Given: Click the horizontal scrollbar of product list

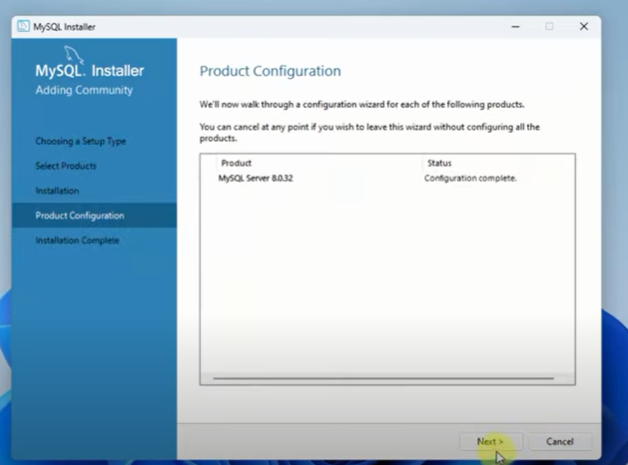Looking at the screenshot, I should [383, 378].
